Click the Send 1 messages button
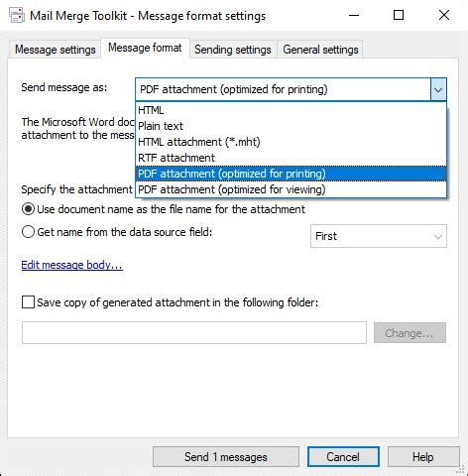Image resolution: width=468 pixels, height=476 pixels. coord(226,457)
